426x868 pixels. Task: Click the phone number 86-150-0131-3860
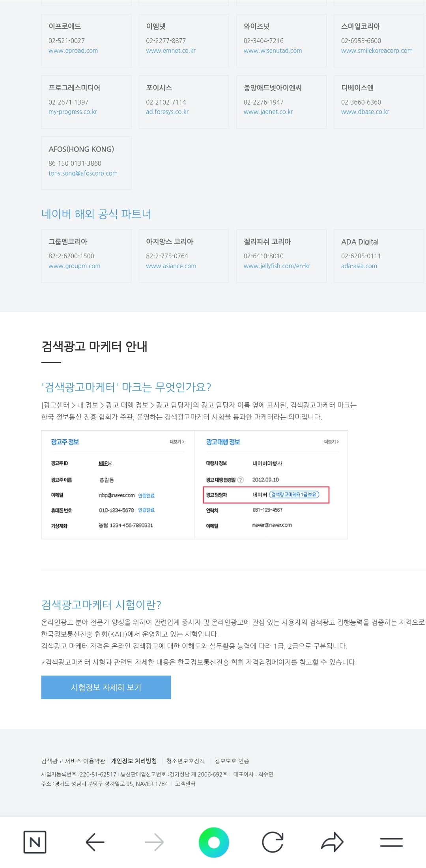click(x=75, y=164)
